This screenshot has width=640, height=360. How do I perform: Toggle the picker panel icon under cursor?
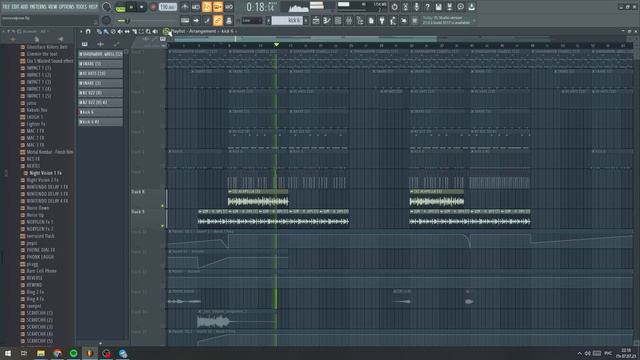click(x=166, y=31)
